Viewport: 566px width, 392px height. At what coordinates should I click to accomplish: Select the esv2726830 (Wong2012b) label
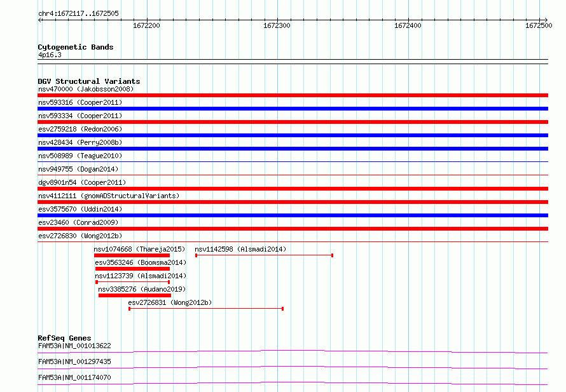point(80,236)
